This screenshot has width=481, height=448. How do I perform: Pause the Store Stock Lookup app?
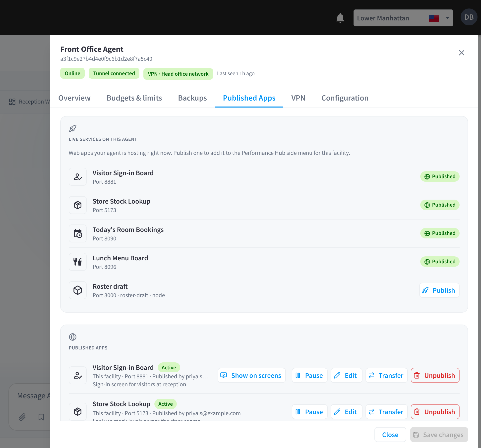point(309,412)
